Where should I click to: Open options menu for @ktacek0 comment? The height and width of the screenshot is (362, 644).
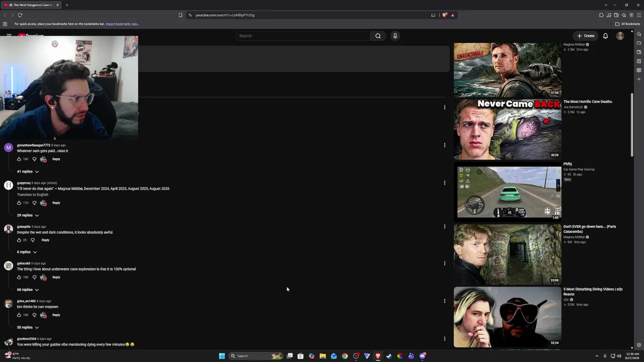[444, 263]
